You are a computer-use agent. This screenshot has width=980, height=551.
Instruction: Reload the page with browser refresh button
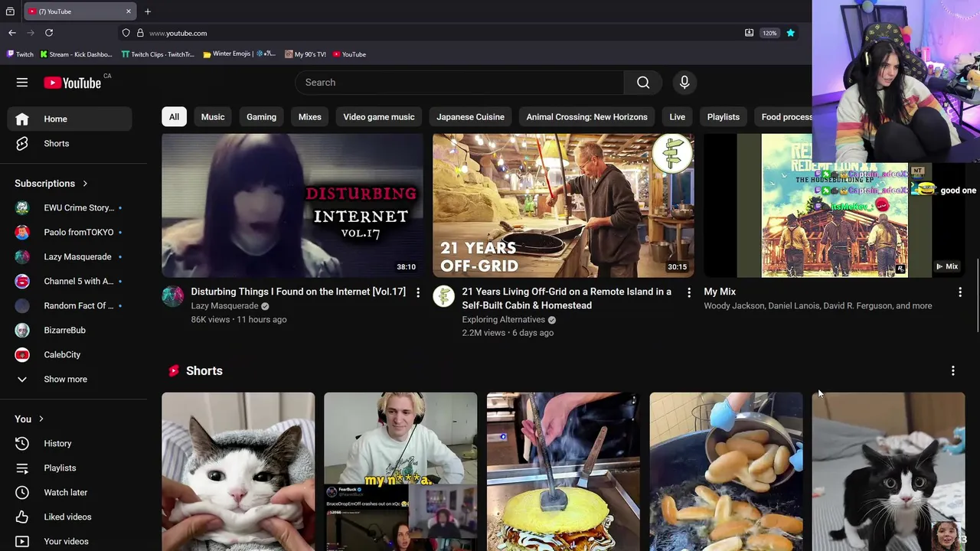pos(49,33)
